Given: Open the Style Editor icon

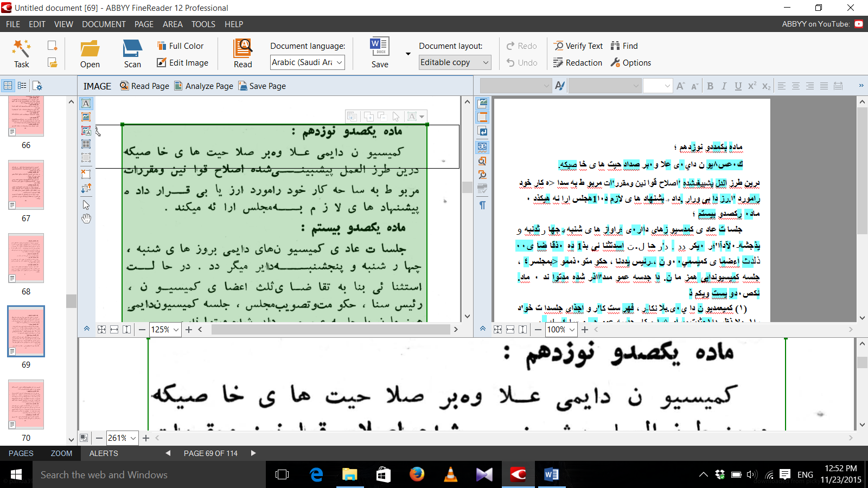Looking at the screenshot, I should pos(560,86).
